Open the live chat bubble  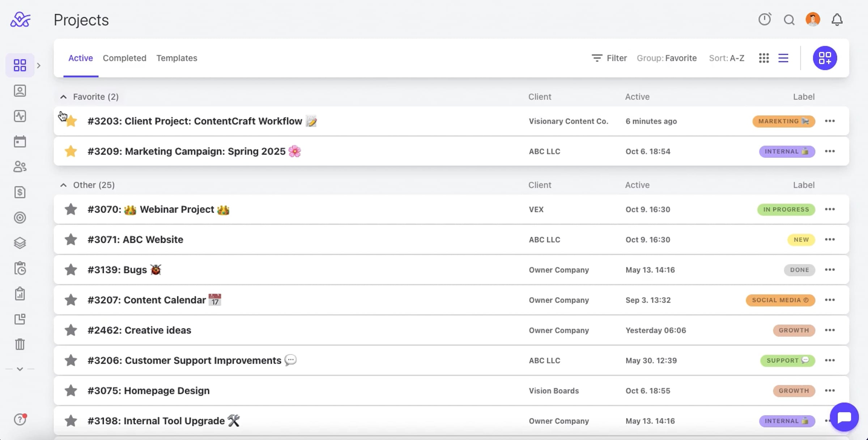(844, 417)
